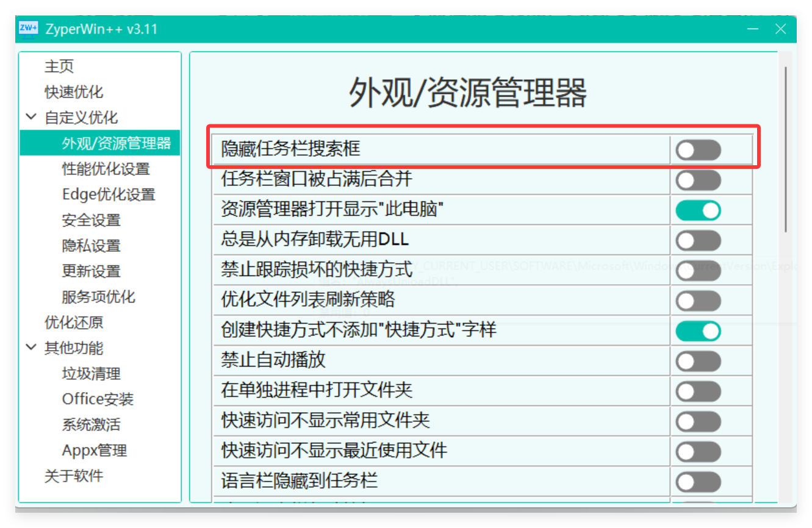Viewport: 812px width, 528px height.
Task: Click the 禁止跟踪损坏的快捷方式 label
Action: (x=317, y=269)
